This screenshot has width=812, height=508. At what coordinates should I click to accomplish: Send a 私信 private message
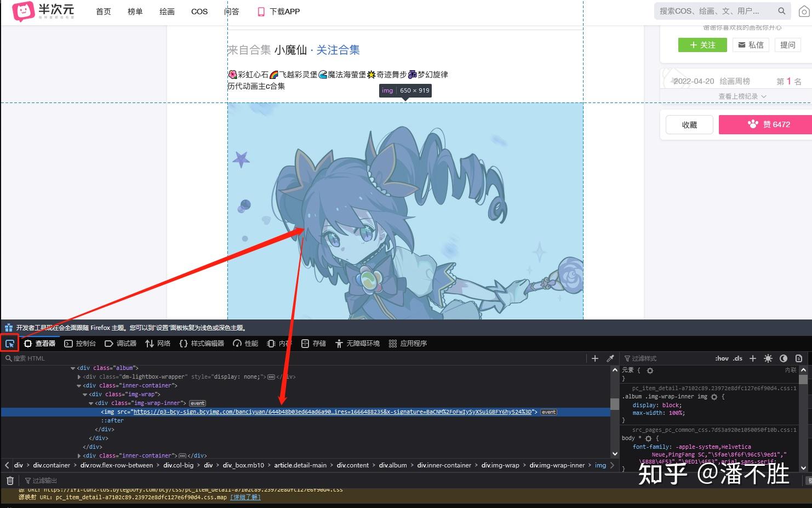click(751, 45)
